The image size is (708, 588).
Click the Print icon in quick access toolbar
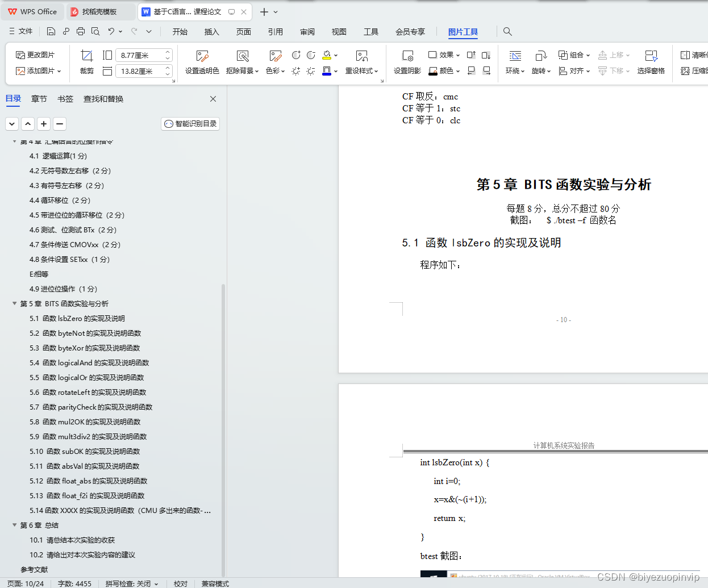pyautogui.click(x=80, y=31)
